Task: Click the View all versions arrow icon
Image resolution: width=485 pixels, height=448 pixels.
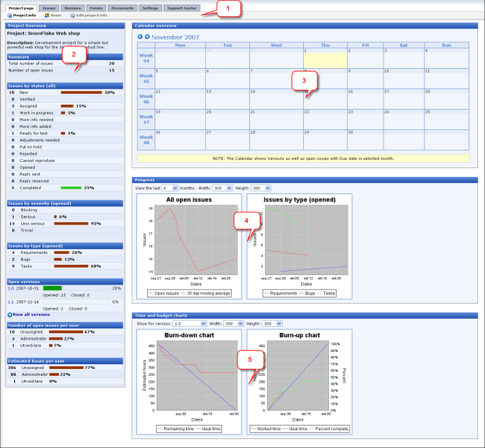Action: click(10, 315)
